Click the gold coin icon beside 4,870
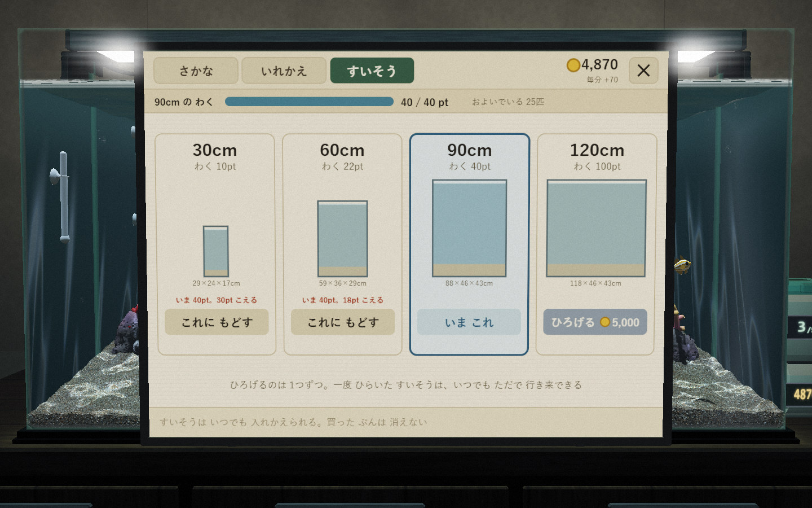 click(x=573, y=65)
